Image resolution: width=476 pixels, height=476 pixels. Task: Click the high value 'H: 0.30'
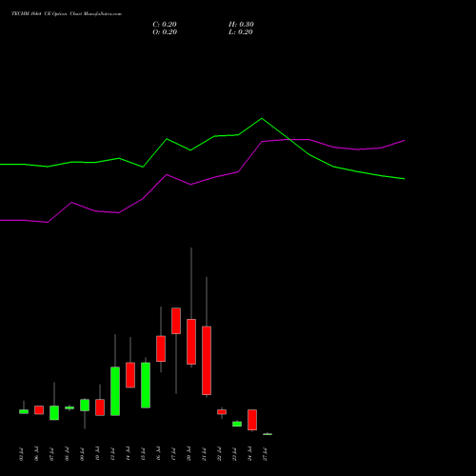[x=241, y=25]
